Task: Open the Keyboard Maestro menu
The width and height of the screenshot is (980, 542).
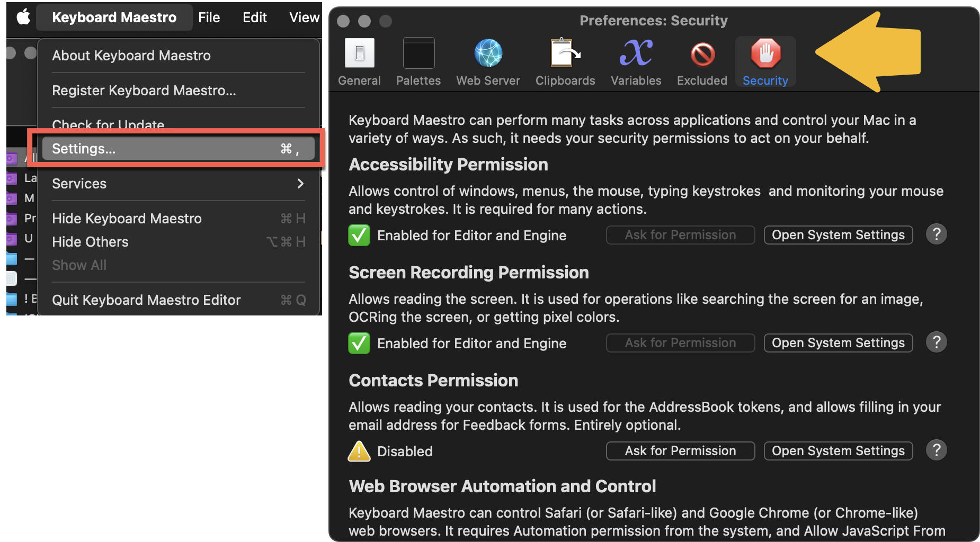Action: click(x=114, y=17)
